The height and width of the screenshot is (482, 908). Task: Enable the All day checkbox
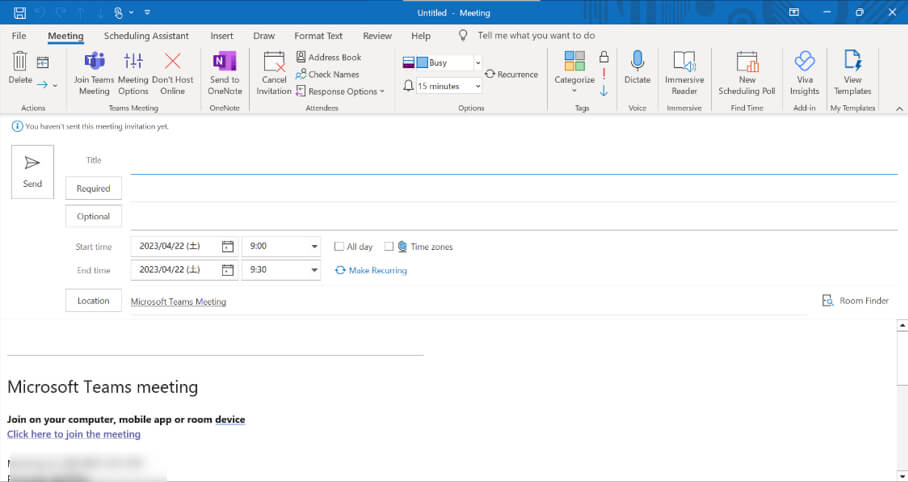pyautogui.click(x=339, y=246)
